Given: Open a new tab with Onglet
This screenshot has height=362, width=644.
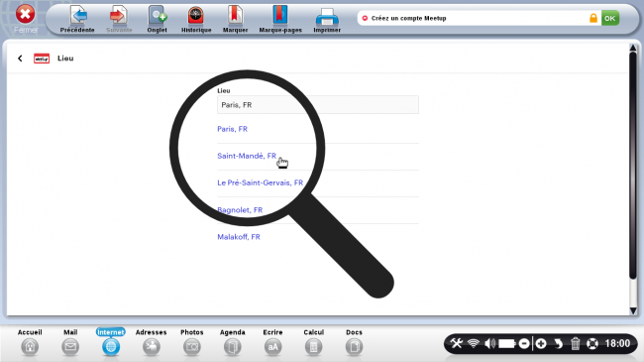Looking at the screenshot, I should [157, 19].
